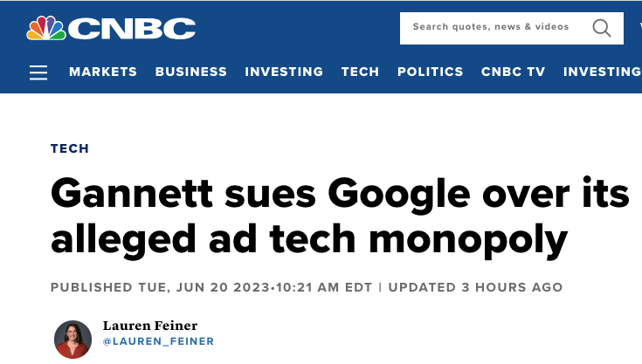The image size is (642, 364).
Task: Click the TECH category link above headline
Action: [70, 148]
